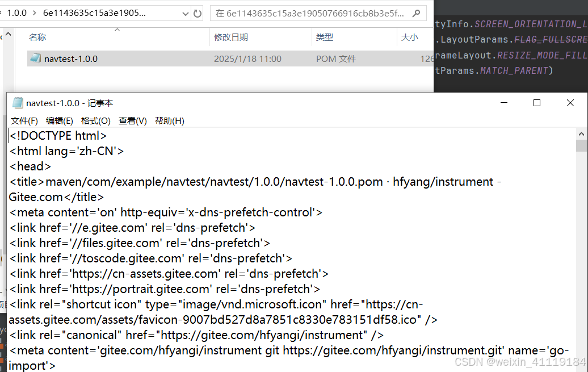Click the //toscode.gitee.com link line
This screenshot has height=372, width=588.
(151, 258)
